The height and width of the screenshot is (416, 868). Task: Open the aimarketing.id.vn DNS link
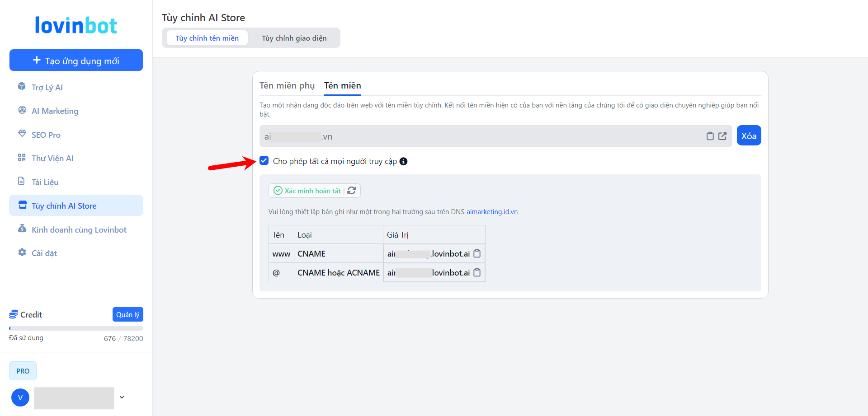coord(492,212)
